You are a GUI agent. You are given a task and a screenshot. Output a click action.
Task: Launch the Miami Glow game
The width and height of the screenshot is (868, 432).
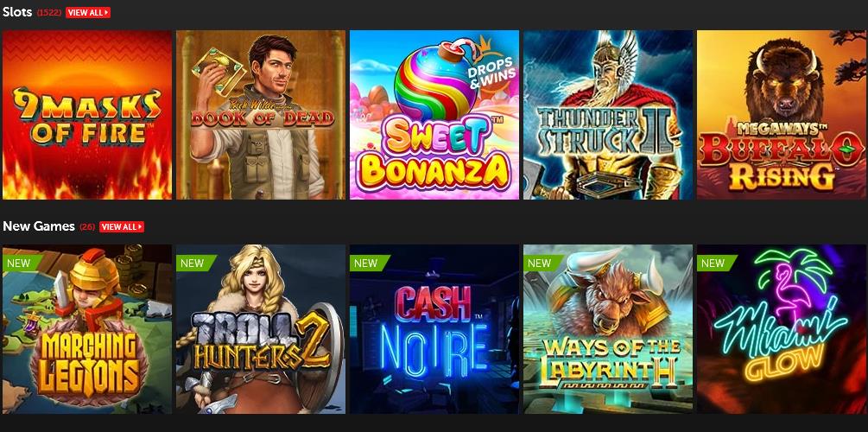coord(782,329)
